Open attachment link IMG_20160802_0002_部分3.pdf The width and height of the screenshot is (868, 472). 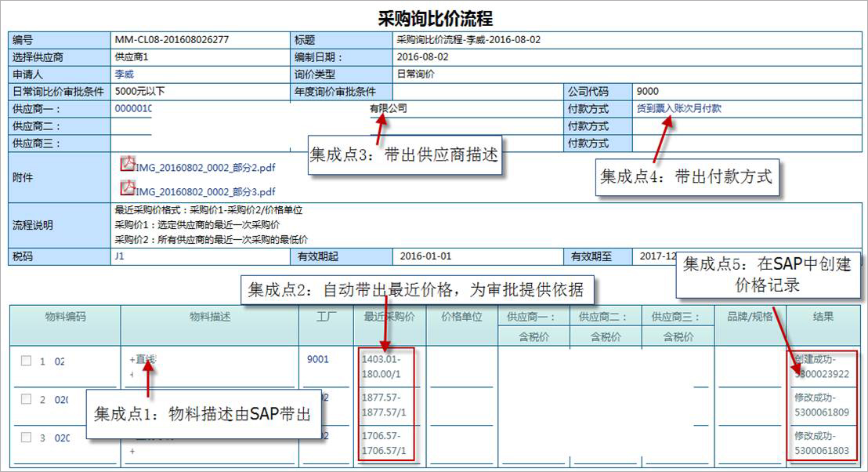[205, 191]
